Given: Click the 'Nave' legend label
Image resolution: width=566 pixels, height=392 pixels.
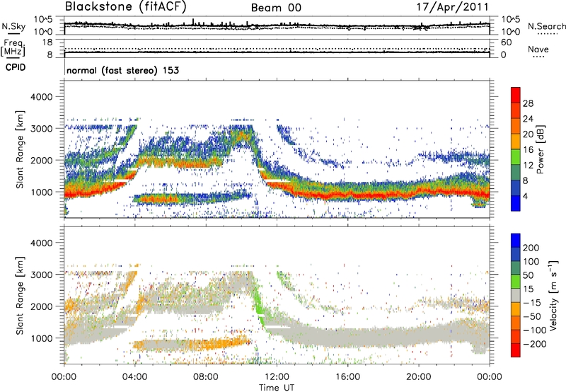Looking at the screenshot, I should point(538,50).
